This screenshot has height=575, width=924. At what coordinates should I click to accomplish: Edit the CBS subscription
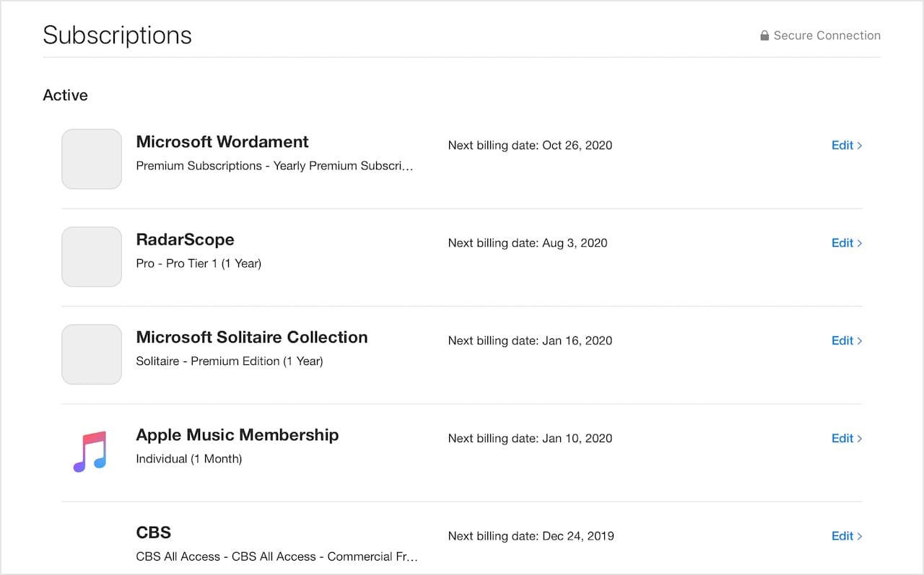coord(846,536)
